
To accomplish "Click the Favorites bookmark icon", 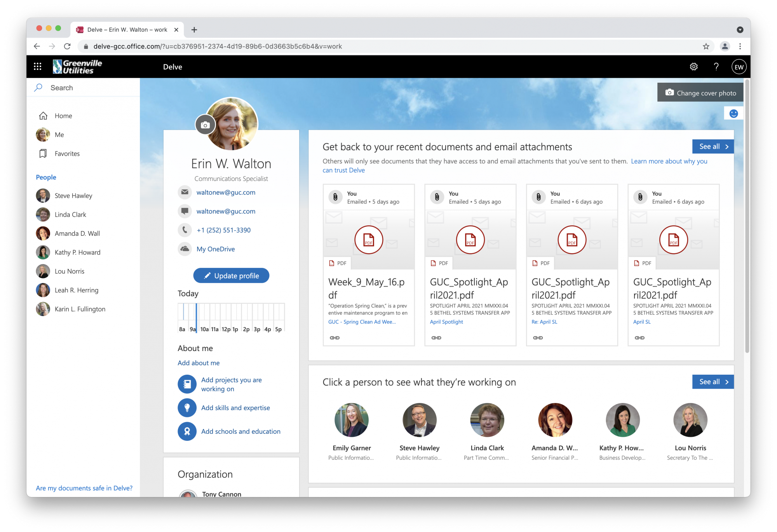I will pos(43,154).
